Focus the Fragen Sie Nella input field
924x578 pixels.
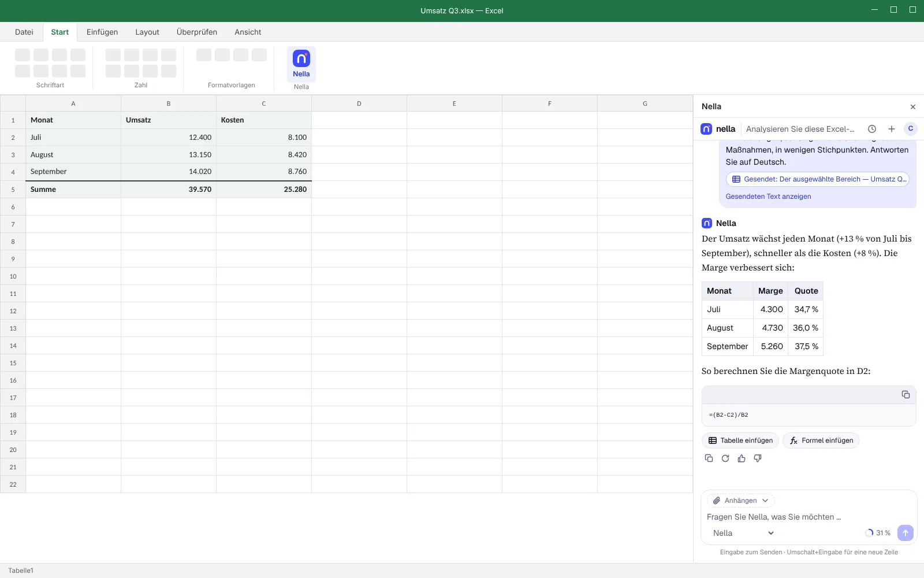808,517
